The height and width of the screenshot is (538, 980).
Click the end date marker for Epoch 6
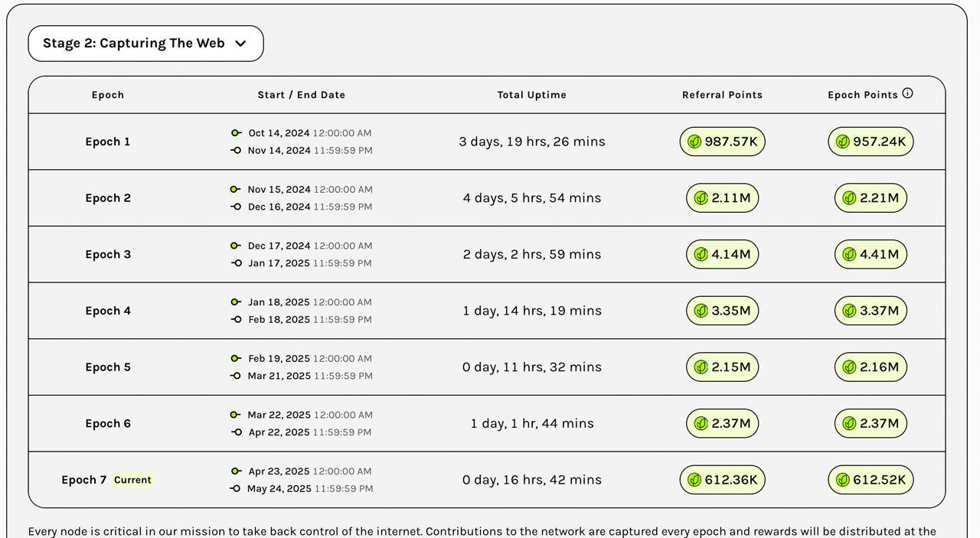(236, 432)
